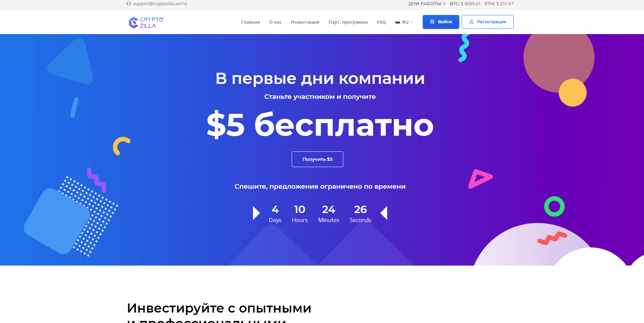The height and width of the screenshot is (323, 644).
Task: Go to Инвестиции page
Action: 305,22
